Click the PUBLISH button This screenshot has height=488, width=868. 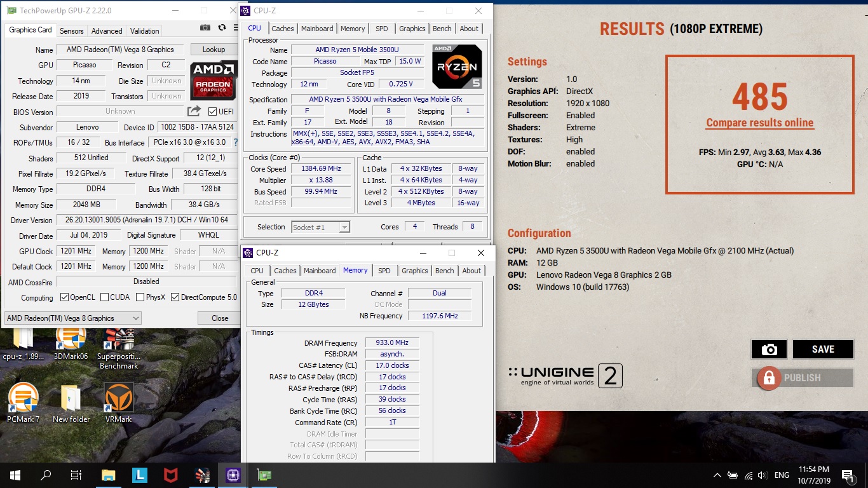click(x=802, y=378)
